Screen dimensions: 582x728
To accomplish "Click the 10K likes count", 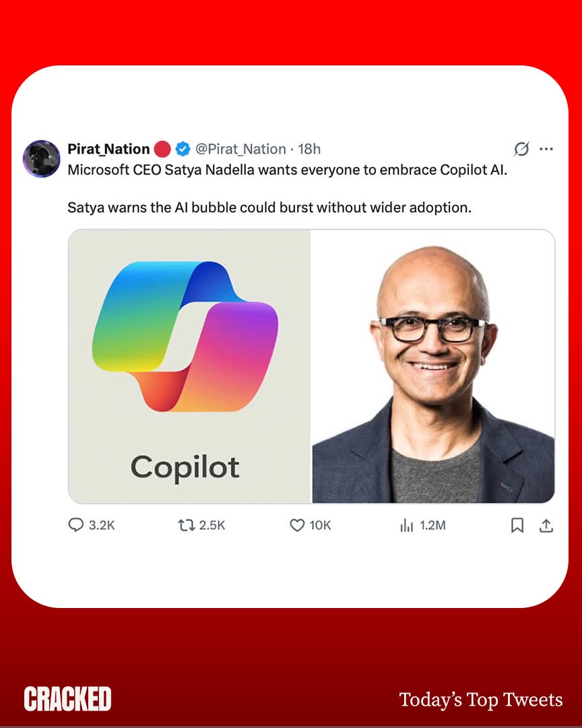I will 320,526.
